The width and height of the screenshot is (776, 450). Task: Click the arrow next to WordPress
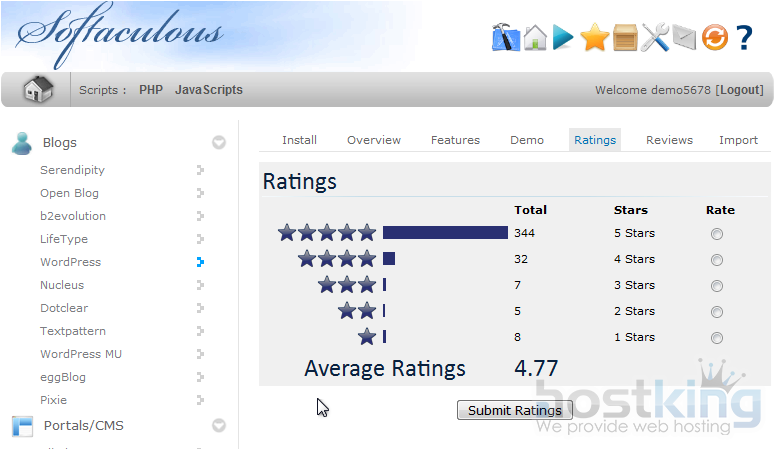coord(201,262)
